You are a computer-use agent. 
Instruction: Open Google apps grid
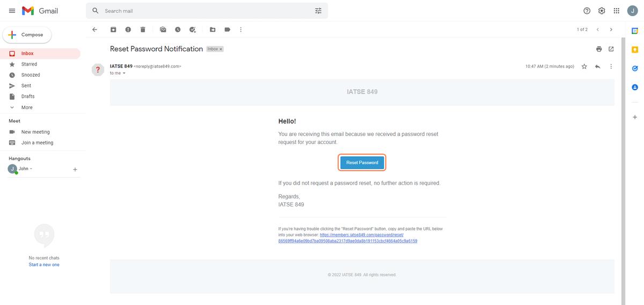(617, 11)
